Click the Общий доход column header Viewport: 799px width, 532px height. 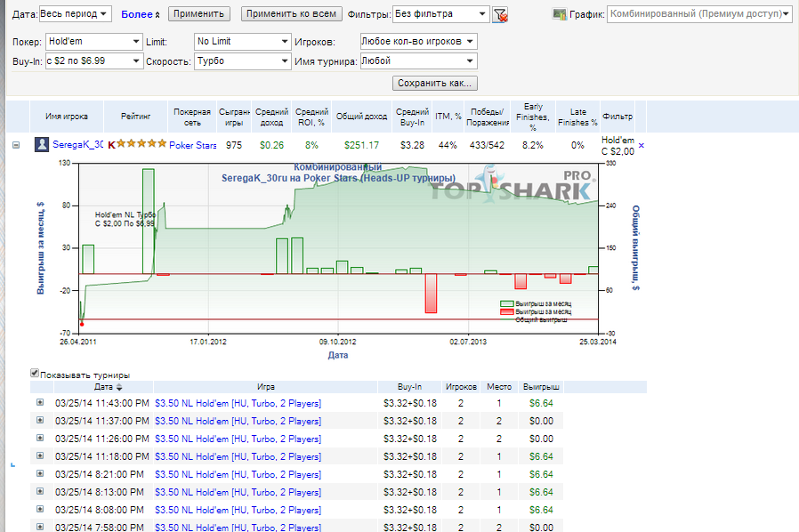coord(361,117)
